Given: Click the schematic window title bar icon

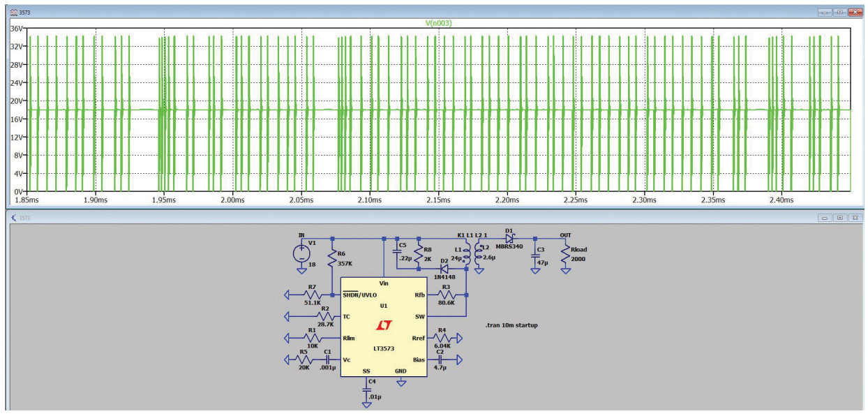Looking at the screenshot, I should 13,218.
